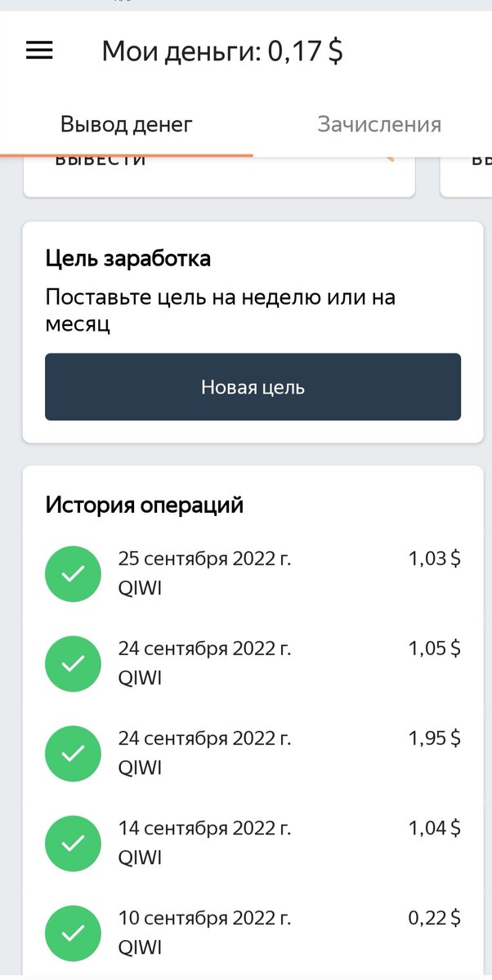Click green checkmark for 14 сентября operation
Viewport: 492px width, 980px height.
(73, 844)
